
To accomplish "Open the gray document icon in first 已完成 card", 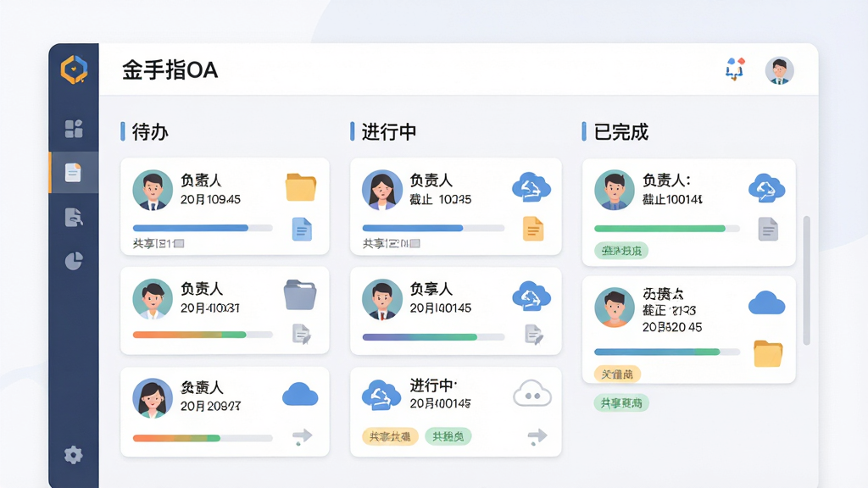I will pos(768,229).
